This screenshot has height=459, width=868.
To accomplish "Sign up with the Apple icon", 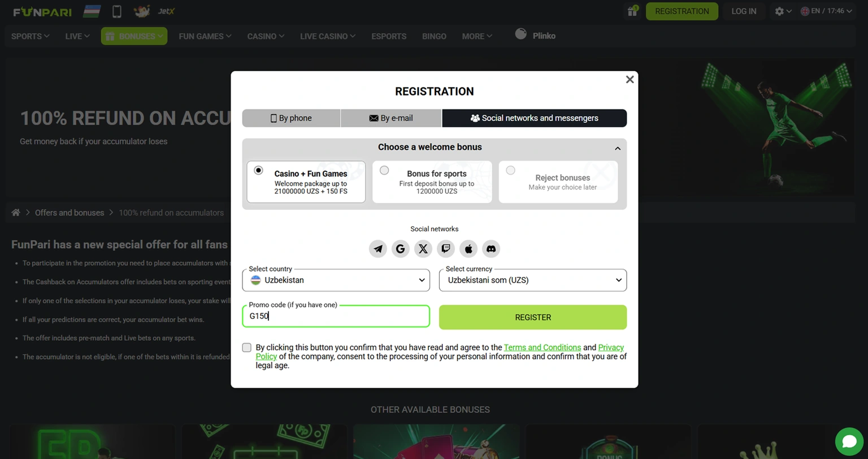I will [x=468, y=249].
